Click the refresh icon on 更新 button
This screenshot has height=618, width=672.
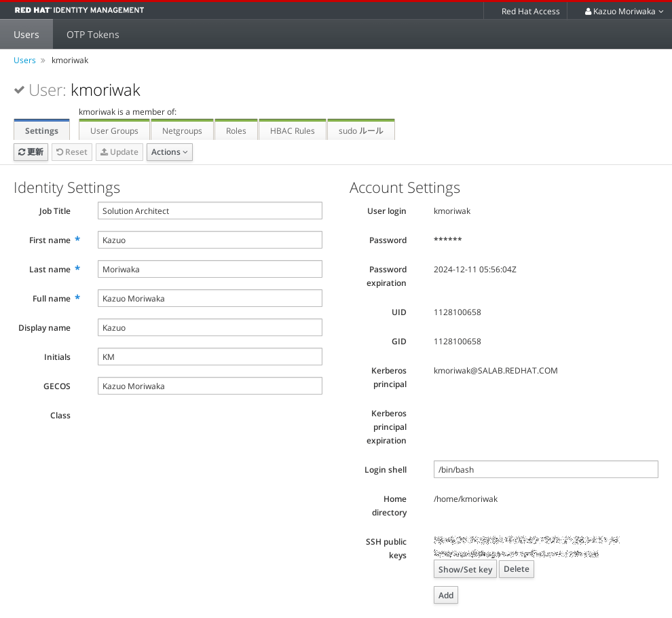click(21, 151)
